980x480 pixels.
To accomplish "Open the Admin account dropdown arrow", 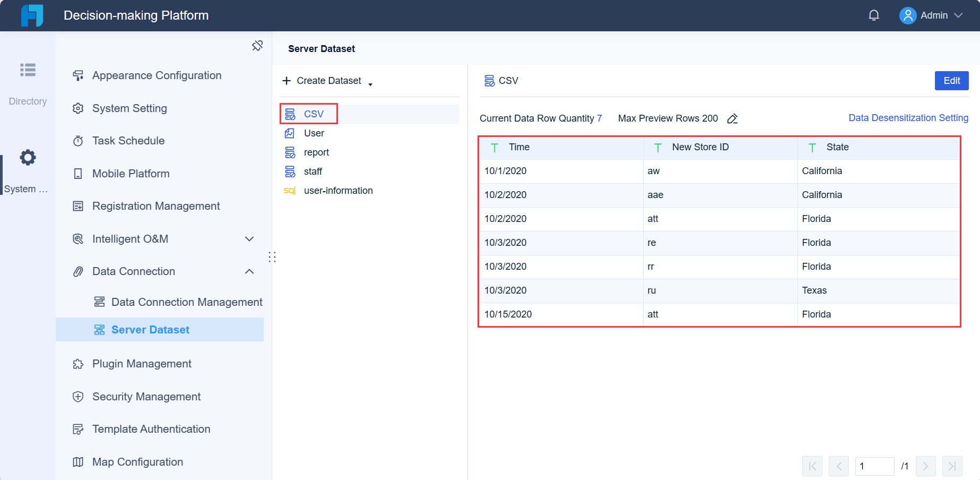I will point(958,15).
